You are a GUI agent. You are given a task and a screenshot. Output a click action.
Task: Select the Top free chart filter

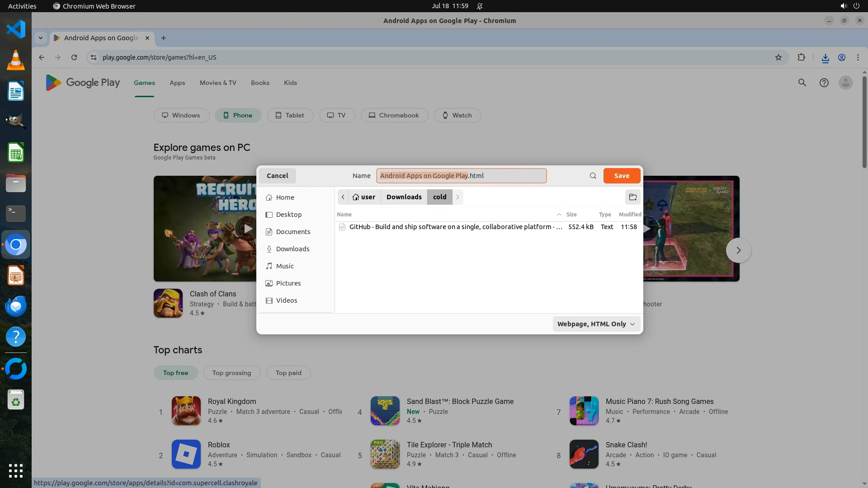[175, 373]
